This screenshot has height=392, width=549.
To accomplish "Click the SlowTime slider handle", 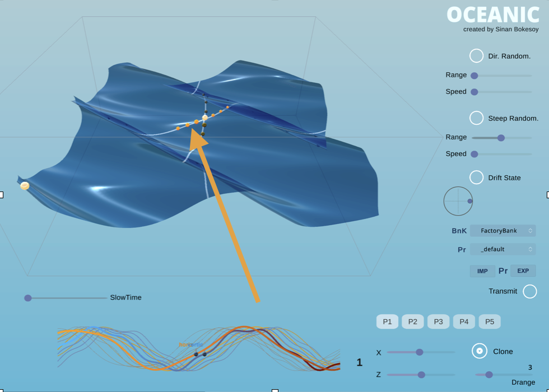I will point(27,298).
